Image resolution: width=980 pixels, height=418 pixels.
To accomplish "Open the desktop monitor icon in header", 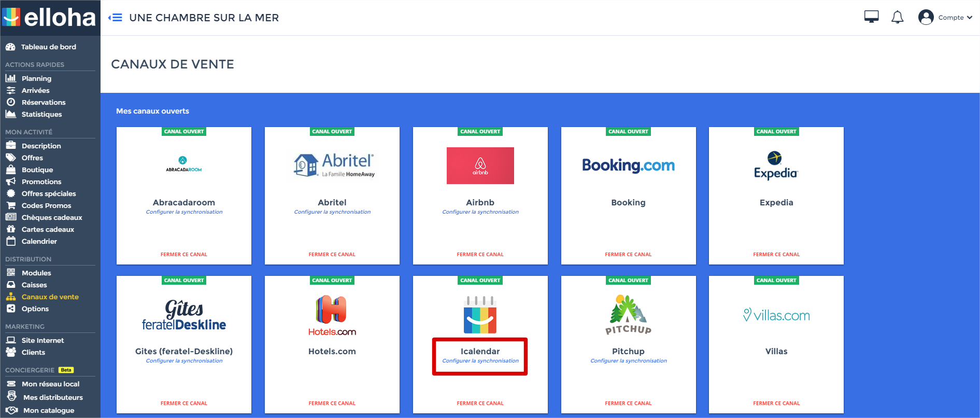I will click(871, 17).
